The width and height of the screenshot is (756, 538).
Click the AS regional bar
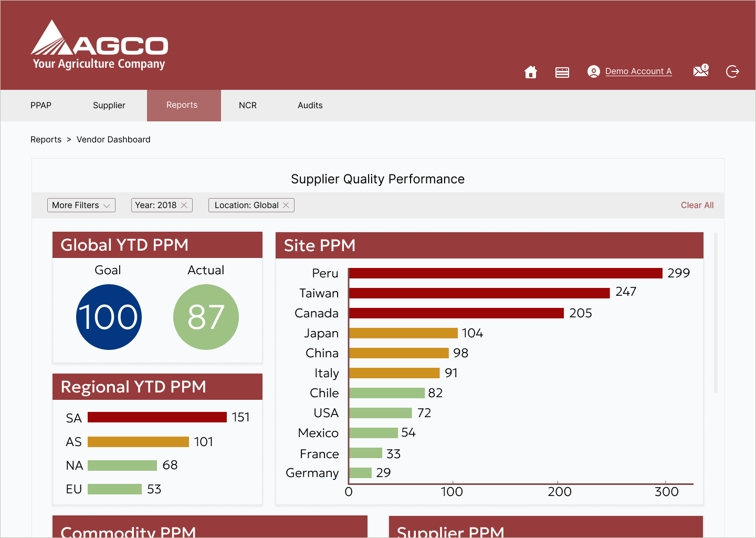pos(138,442)
